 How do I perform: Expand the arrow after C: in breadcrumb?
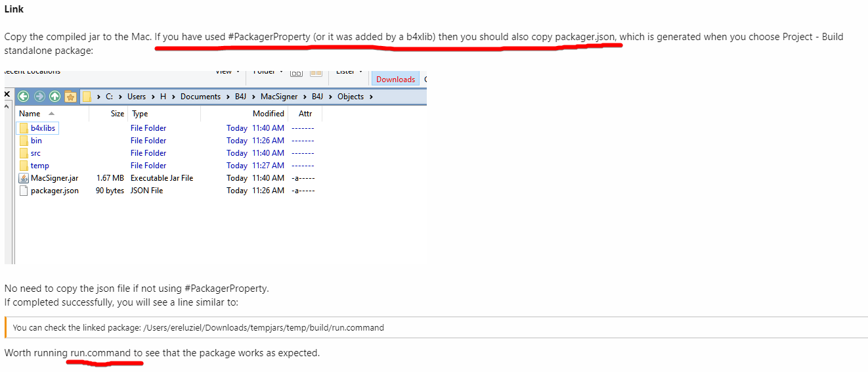coord(119,97)
